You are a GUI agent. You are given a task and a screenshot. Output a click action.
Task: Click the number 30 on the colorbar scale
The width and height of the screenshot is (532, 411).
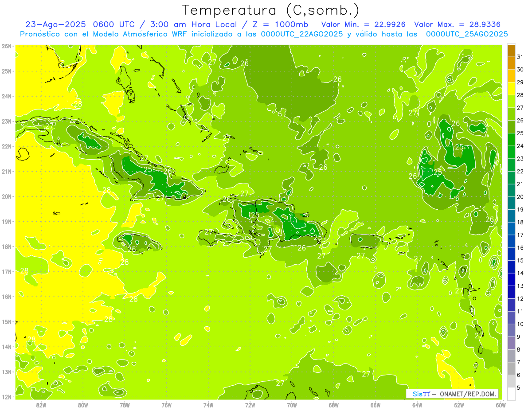pyautogui.click(x=520, y=70)
